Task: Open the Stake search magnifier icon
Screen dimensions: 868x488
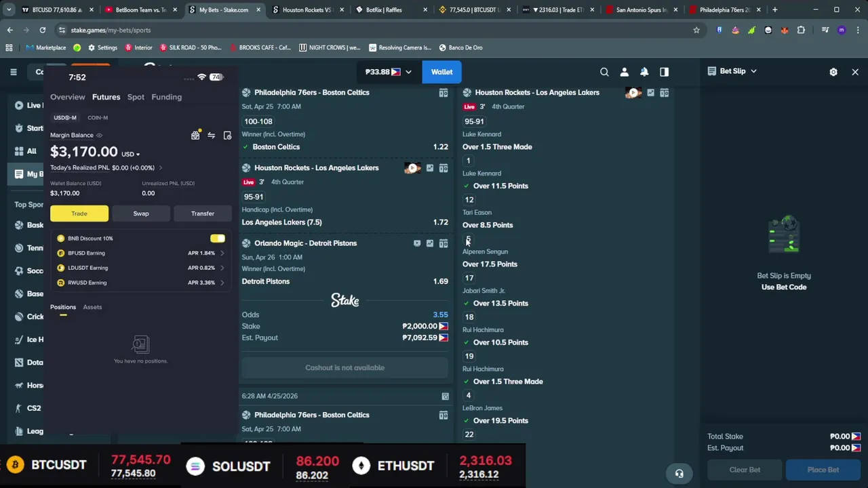Action: point(604,72)
